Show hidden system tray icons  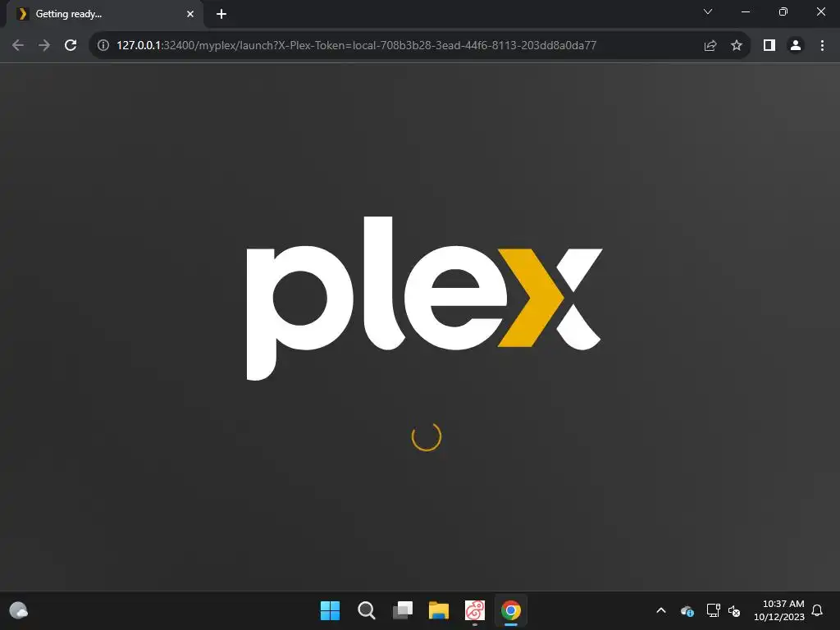pyautogui.click(x=661, y=610)
